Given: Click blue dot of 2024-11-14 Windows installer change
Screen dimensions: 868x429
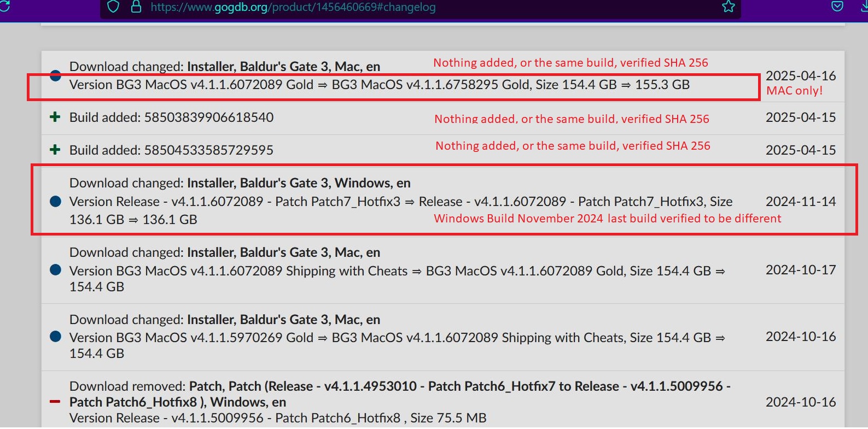Looking at the screenshot, I should (x=55, y=201).
